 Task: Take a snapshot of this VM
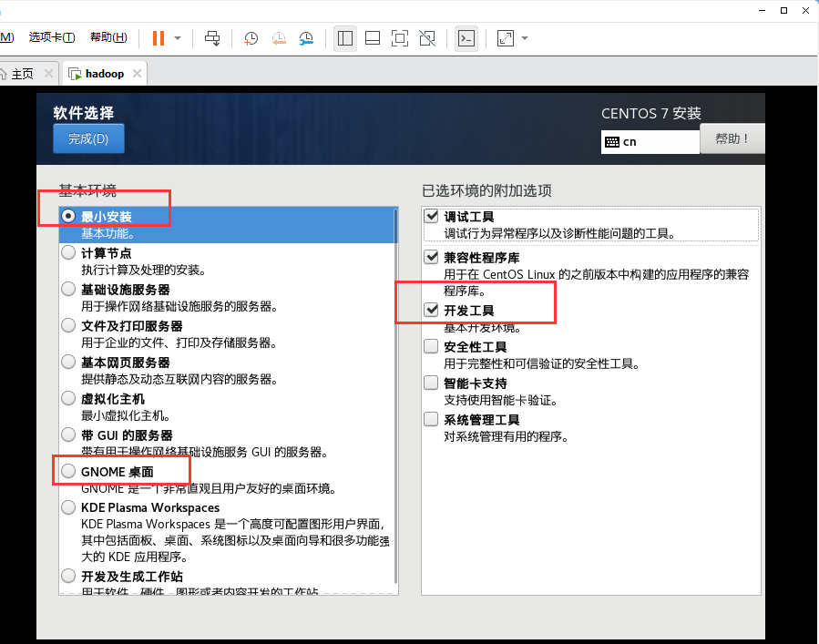pos(251,38)
